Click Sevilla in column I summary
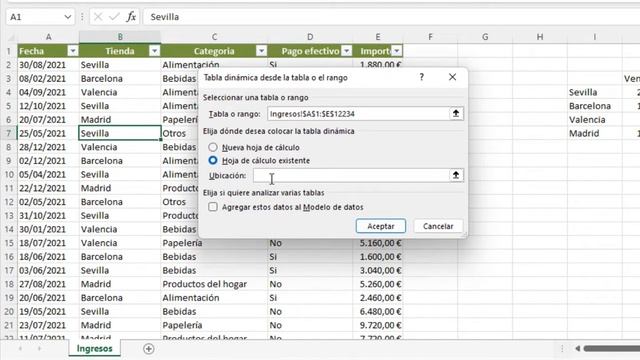 click(x=595, y=92)
